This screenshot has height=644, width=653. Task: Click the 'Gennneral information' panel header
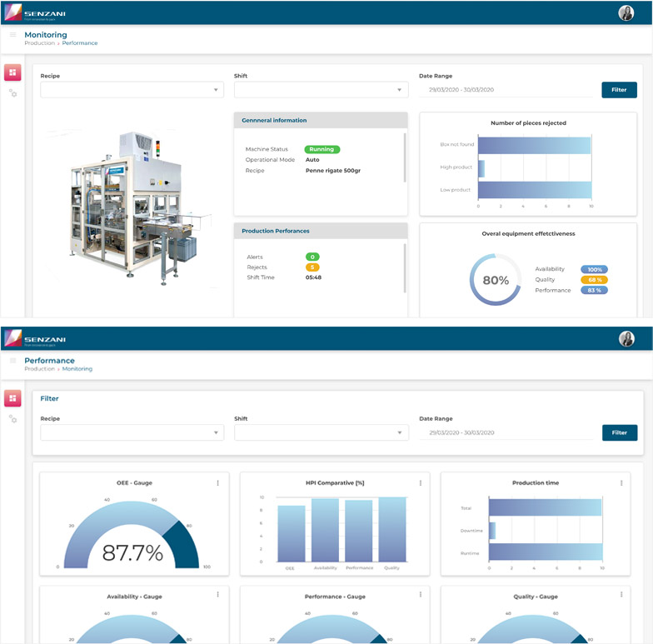tap(321, 120)
